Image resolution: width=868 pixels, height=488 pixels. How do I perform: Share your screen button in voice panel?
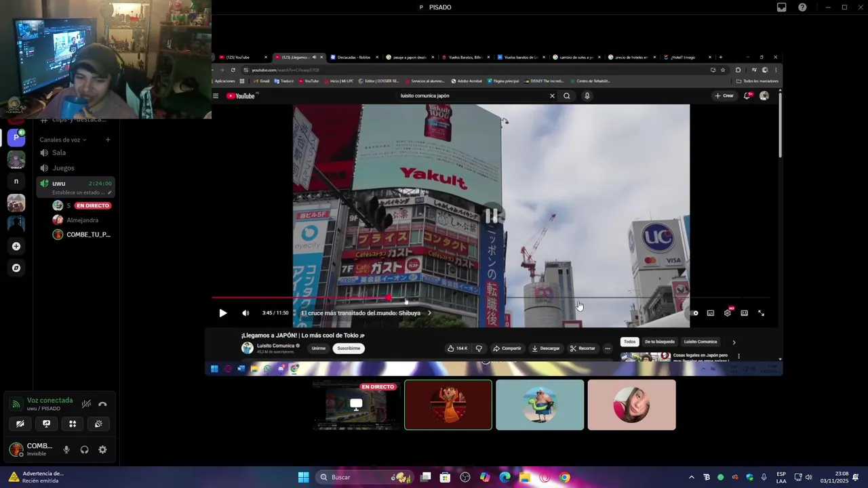46,424
